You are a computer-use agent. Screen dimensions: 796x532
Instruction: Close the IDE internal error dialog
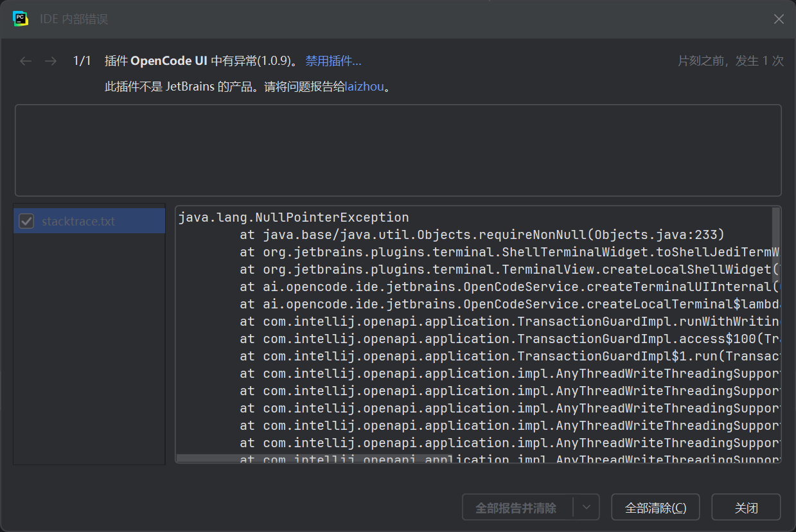click(779, 19)
